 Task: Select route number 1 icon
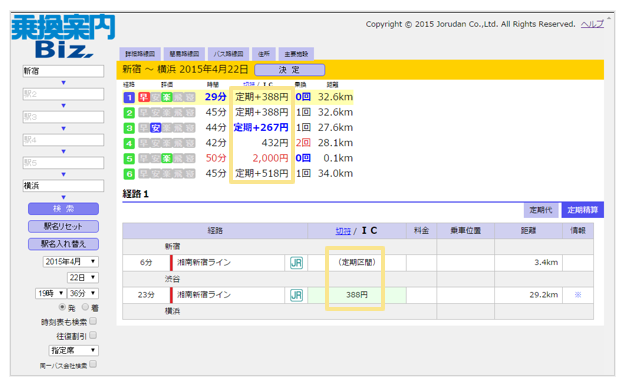(129, 97)
